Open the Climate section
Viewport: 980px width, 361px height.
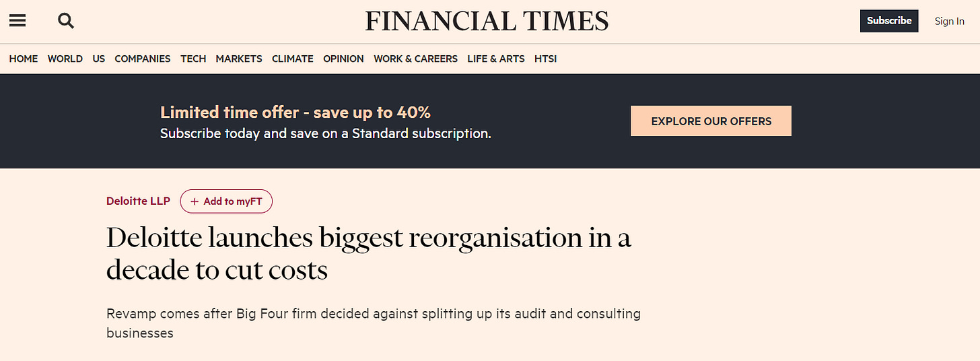[293, 59]
